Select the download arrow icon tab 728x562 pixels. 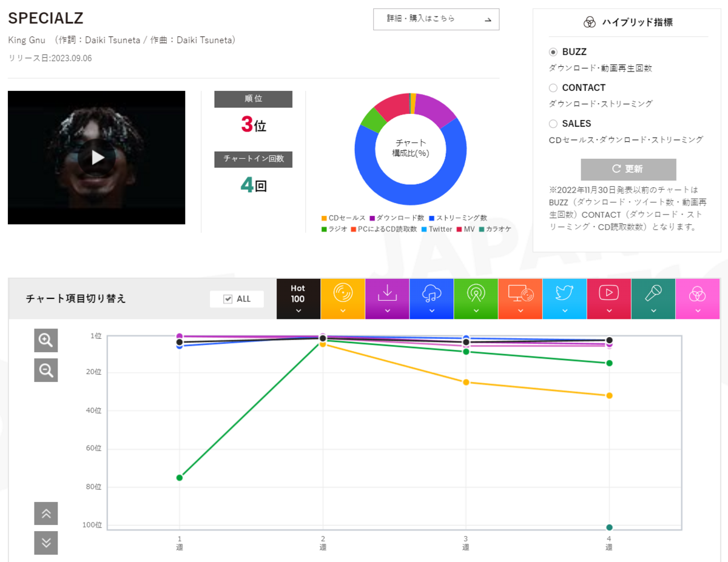click(x=387, y=299)
